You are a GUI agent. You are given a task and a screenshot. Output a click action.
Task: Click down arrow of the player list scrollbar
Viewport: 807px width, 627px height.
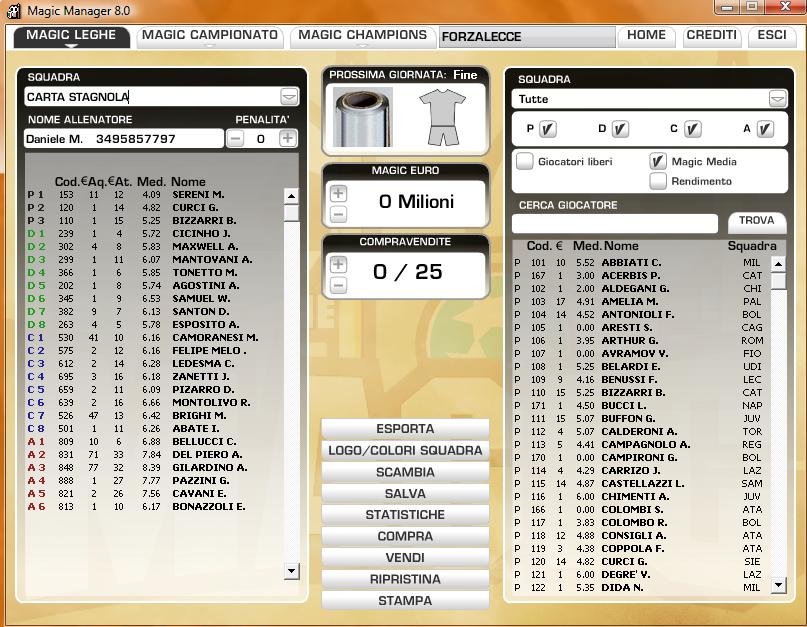click(778, 585)
